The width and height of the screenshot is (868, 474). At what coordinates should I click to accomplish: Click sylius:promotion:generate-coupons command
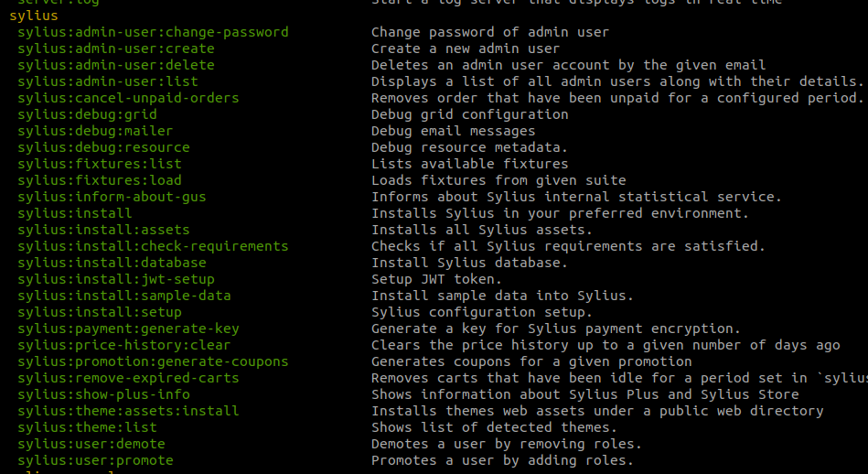pyautogui.click(x=153, y=361)
